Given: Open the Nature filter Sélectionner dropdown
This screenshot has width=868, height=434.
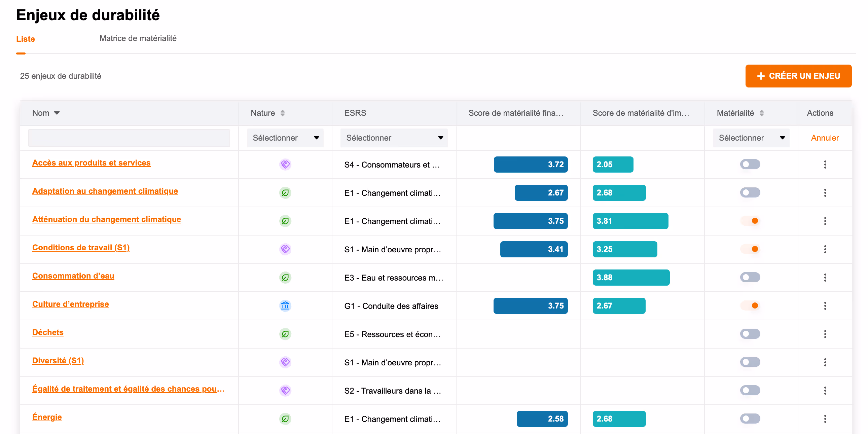Looking at the screenshot, I should click(x=285, y=138).
